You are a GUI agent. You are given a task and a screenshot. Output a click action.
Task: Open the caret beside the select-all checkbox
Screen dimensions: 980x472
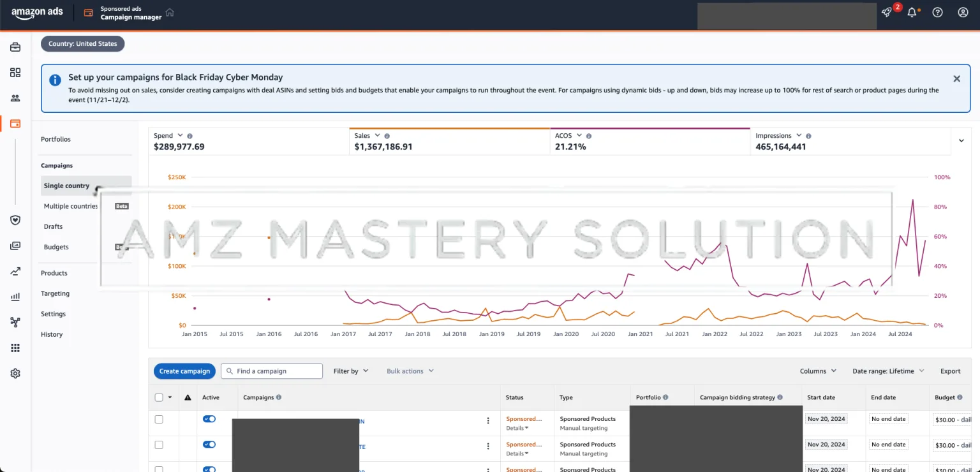pos(170,397)
